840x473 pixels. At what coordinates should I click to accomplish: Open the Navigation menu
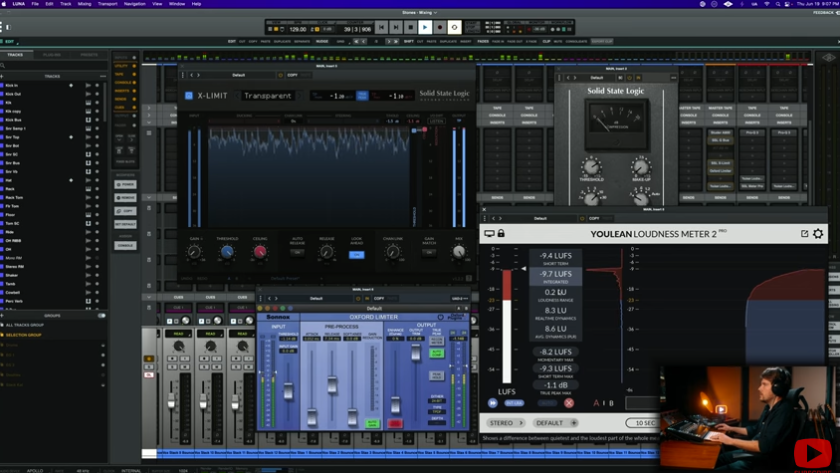(134, 4)
